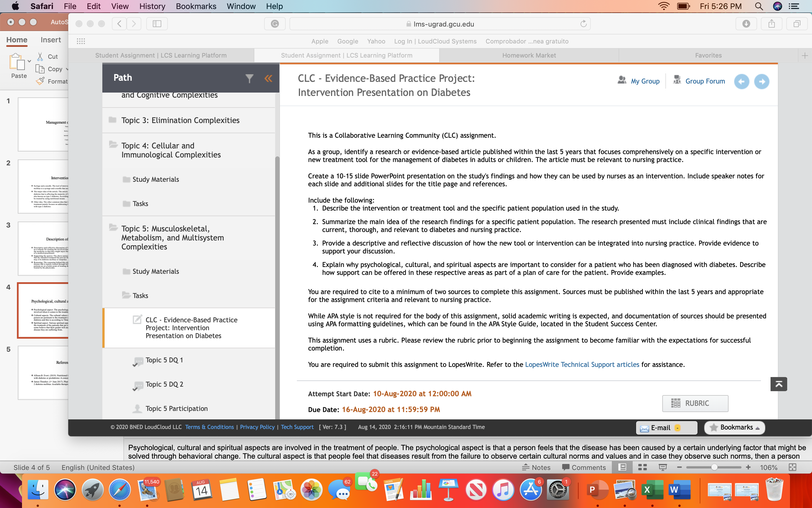Viewport: 812px width, 508px height.
Task: Open the Window menu
Action: click(241, 6)
